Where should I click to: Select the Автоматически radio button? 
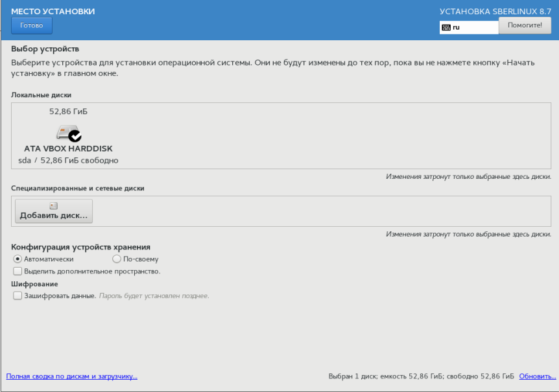[x=18, y=259]
